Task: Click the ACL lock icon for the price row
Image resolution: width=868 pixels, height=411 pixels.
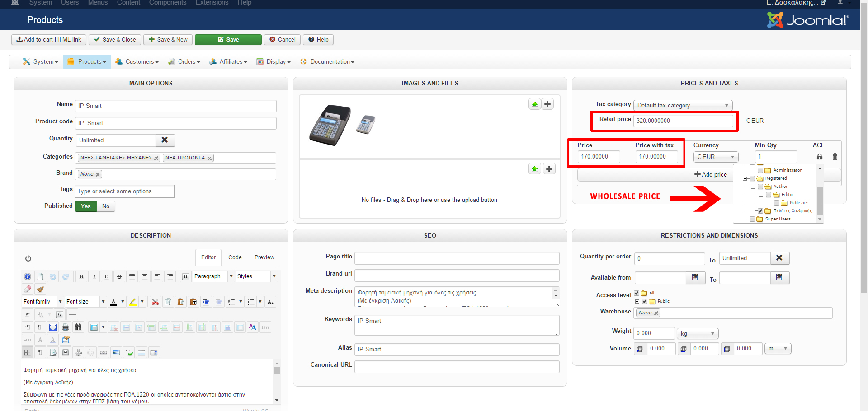Action: (820, 157)
